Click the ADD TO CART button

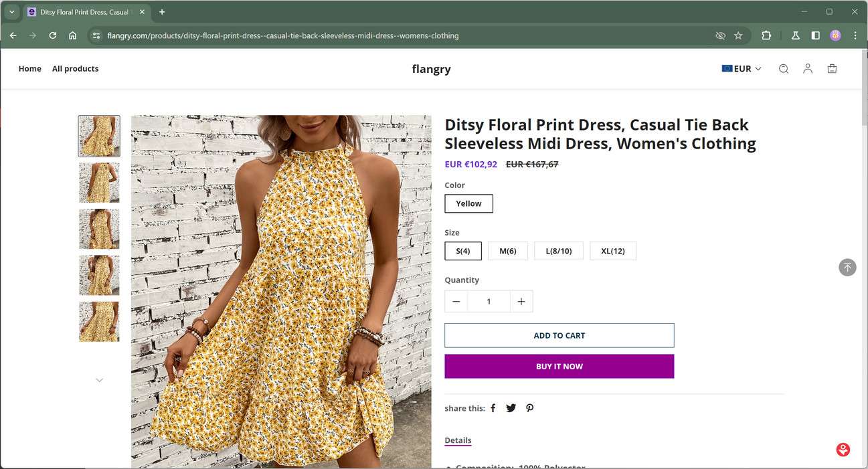click(559, 336)
